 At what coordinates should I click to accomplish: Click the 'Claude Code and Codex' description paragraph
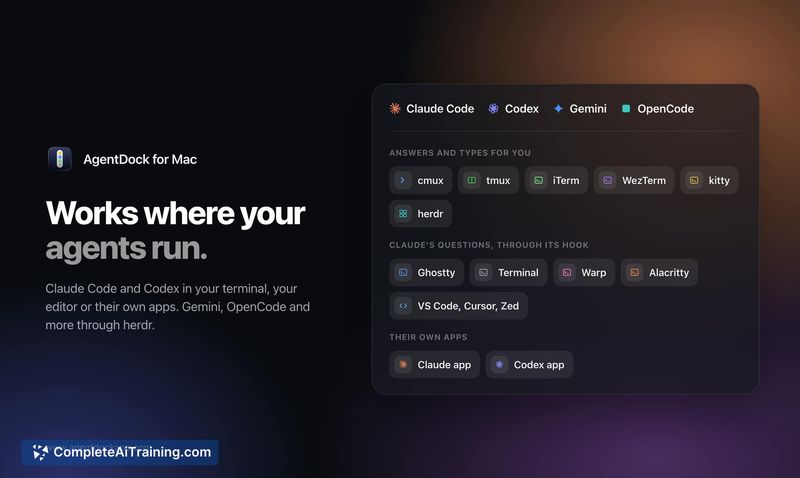pyautogui.click(x=178, y=307)
